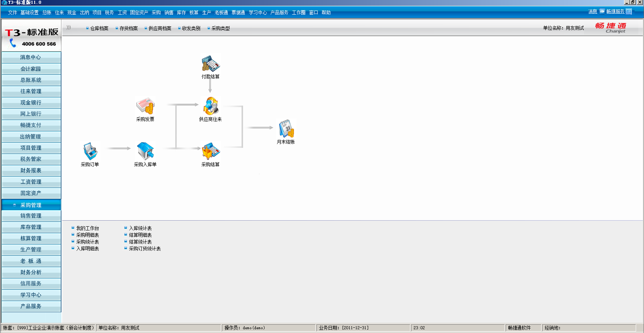The width and height of the screenshot is (644, 333).
Task: Select 信用服务 in the sidebar
Action: (x=31, y=284)
